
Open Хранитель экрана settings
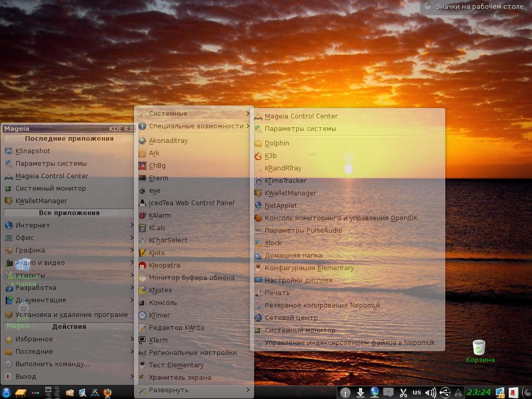click(x=194, y=378)
